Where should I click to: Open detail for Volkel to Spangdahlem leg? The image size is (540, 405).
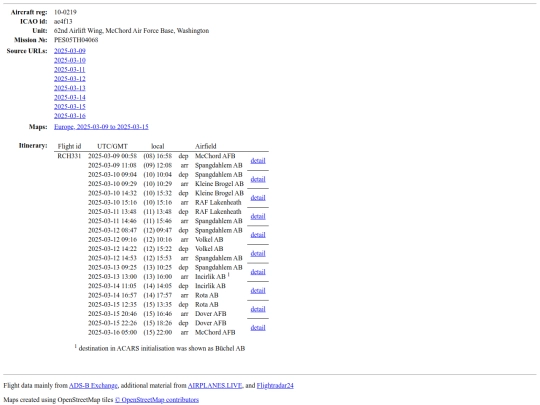tap(258, 253)
